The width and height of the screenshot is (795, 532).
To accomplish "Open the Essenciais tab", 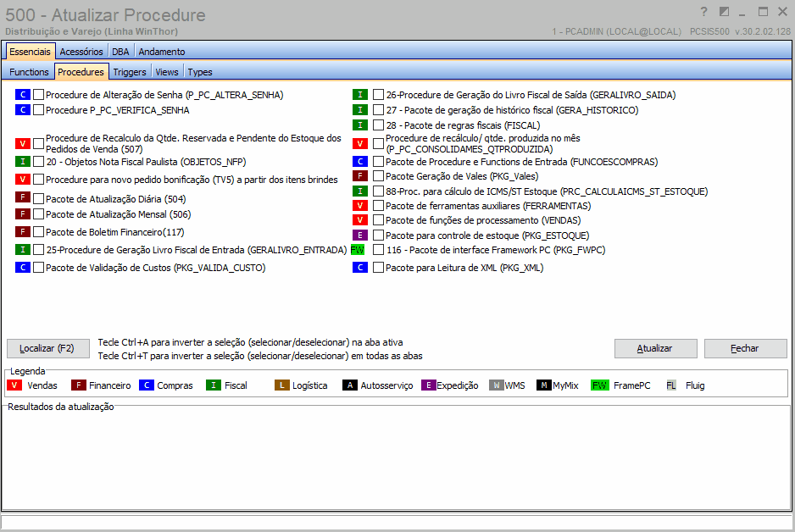I will pos(30,52).
